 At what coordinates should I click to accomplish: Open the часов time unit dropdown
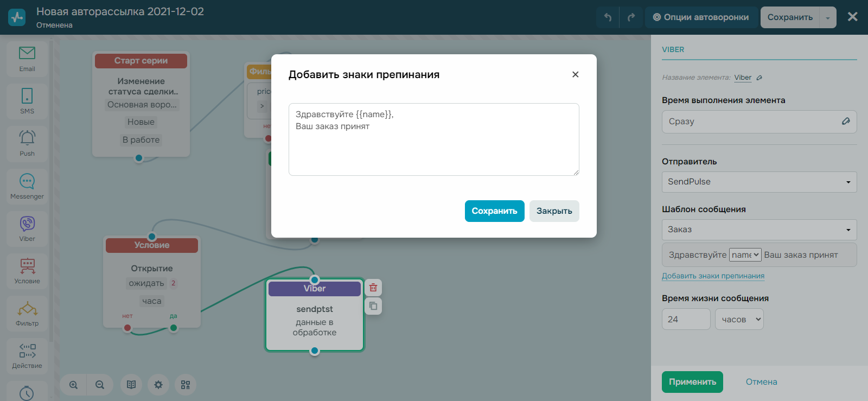point(739,319)
